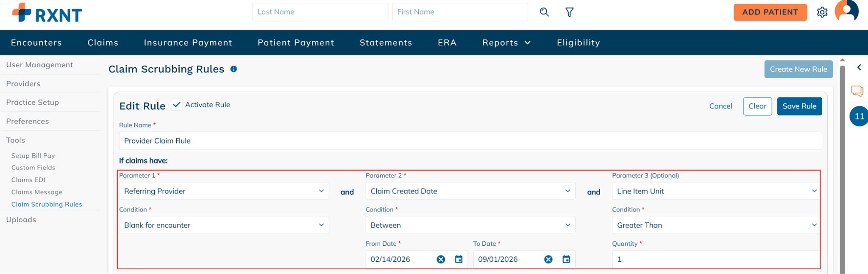Open the notifications badge showing 11
This screenshot has width=868, height=274.
[859, 116]
